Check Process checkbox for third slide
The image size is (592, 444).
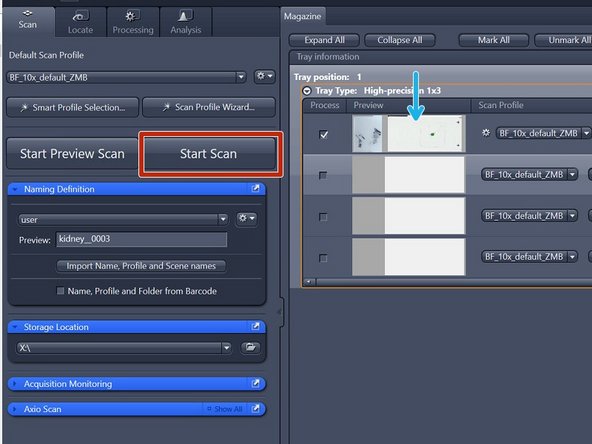point(323,217)
